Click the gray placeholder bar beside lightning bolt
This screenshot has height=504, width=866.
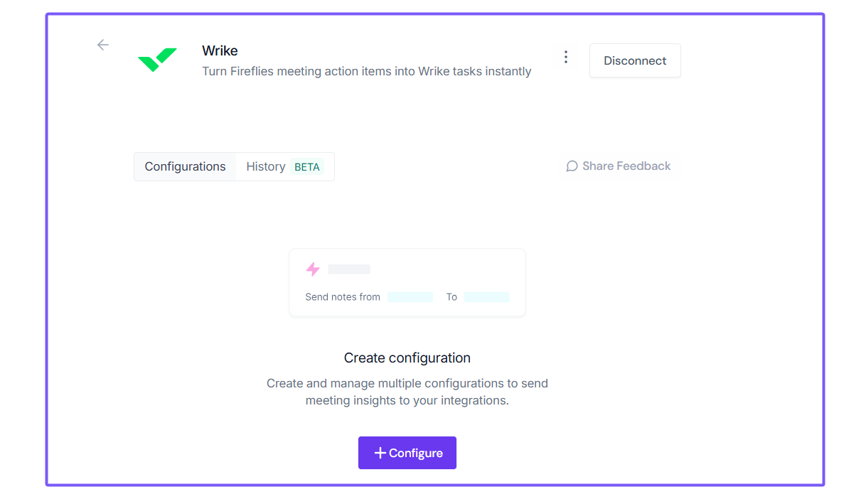coord(349,269)
